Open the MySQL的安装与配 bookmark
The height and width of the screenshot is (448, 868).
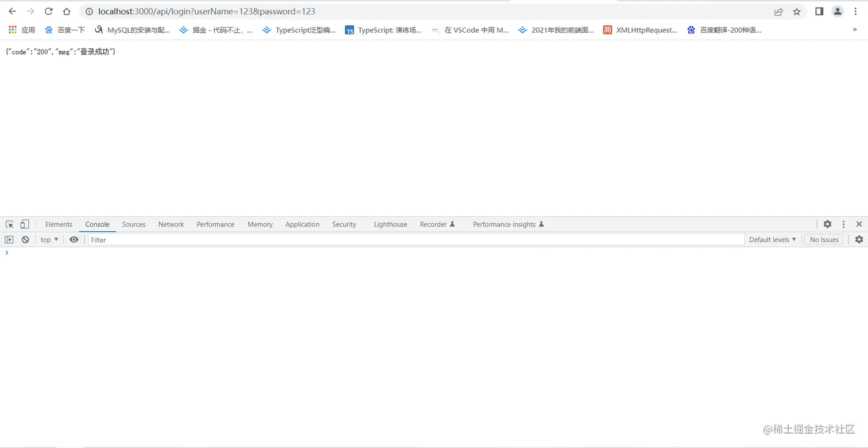(132, 30)
